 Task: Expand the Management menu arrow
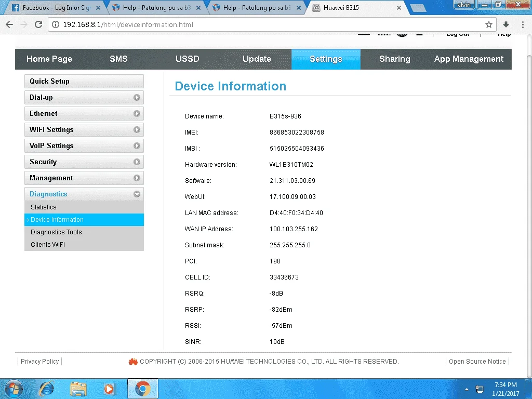pos(137,178)
